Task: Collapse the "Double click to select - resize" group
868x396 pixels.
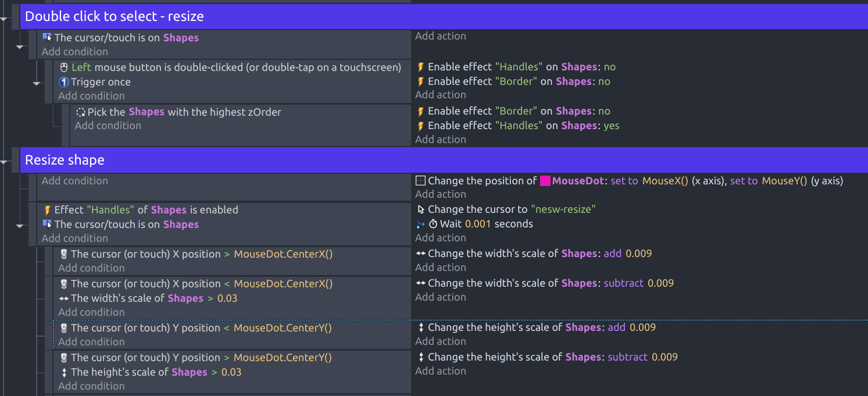Action: (5, 19)
